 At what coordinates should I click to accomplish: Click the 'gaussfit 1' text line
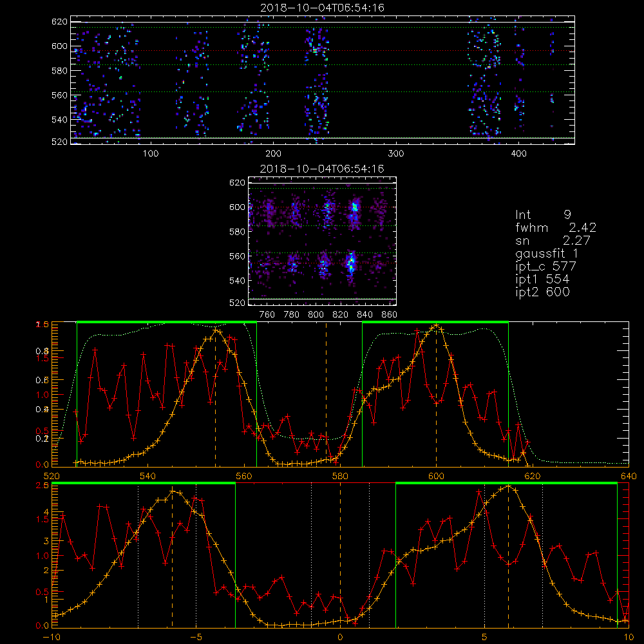547,253
